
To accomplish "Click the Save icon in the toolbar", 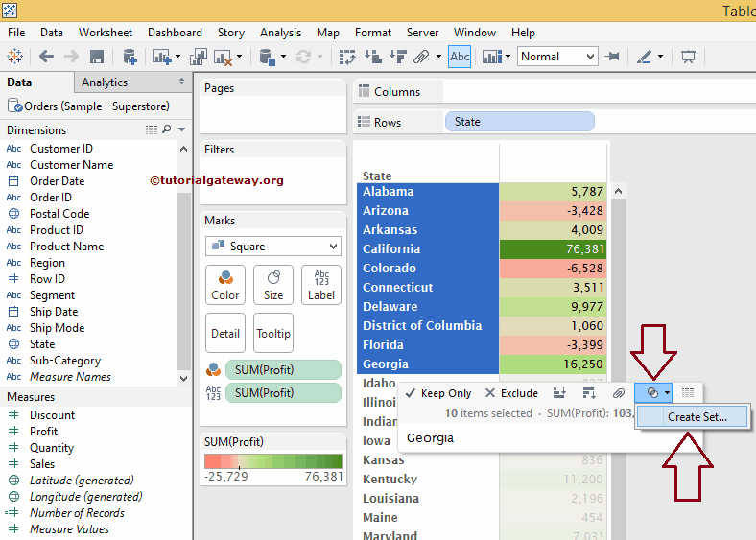I will (x=97, y=57).
